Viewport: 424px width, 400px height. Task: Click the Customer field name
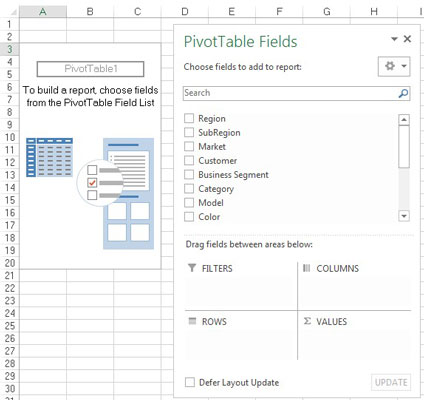tap(217, 160)
